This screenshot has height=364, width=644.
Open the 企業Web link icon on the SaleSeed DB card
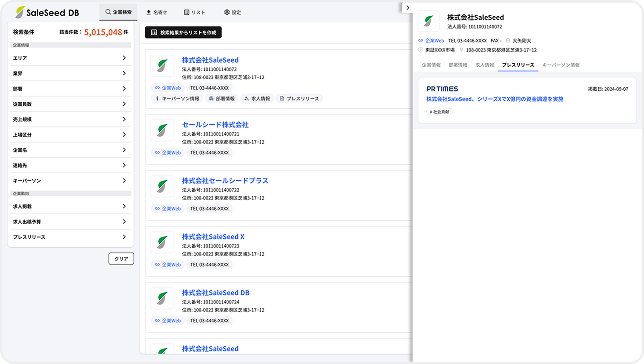coord(157,320)
